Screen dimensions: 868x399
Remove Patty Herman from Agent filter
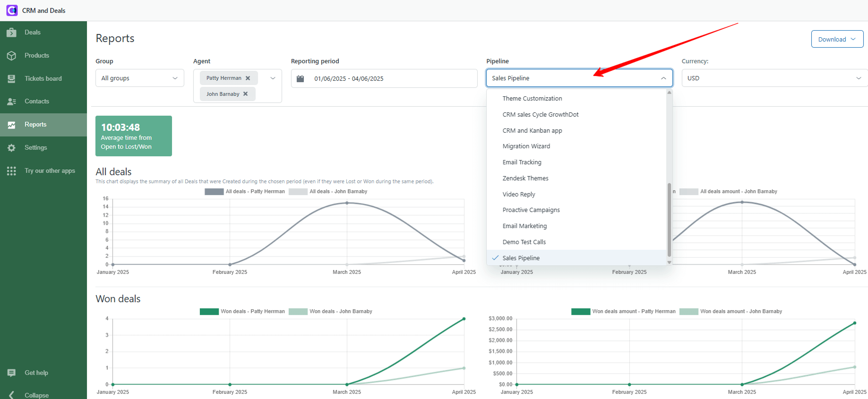point(248,78)
